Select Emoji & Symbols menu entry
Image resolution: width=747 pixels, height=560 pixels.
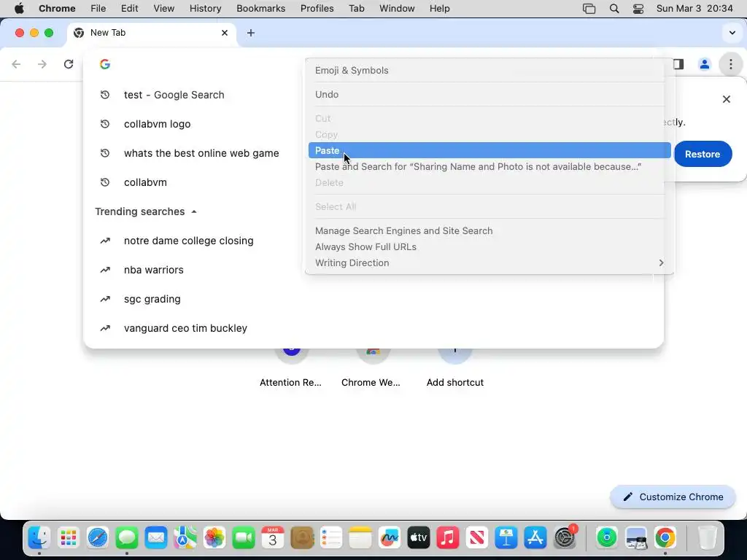[489, 71]
